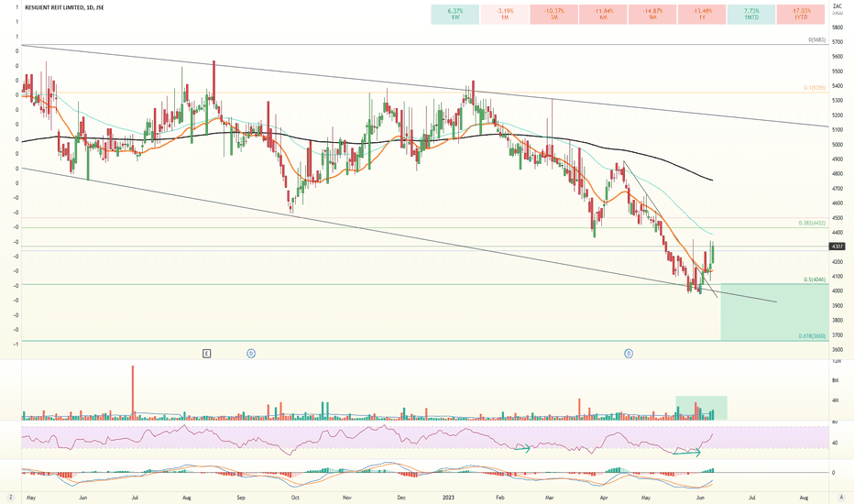Click the earnings 'E' marker on the chart
This screenshot has height=504, width=854.
point(206,354)
